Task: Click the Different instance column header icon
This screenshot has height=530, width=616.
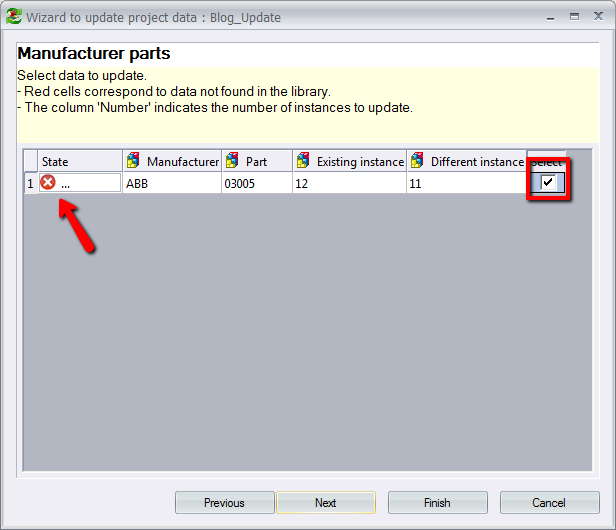Action: (417, 161)
